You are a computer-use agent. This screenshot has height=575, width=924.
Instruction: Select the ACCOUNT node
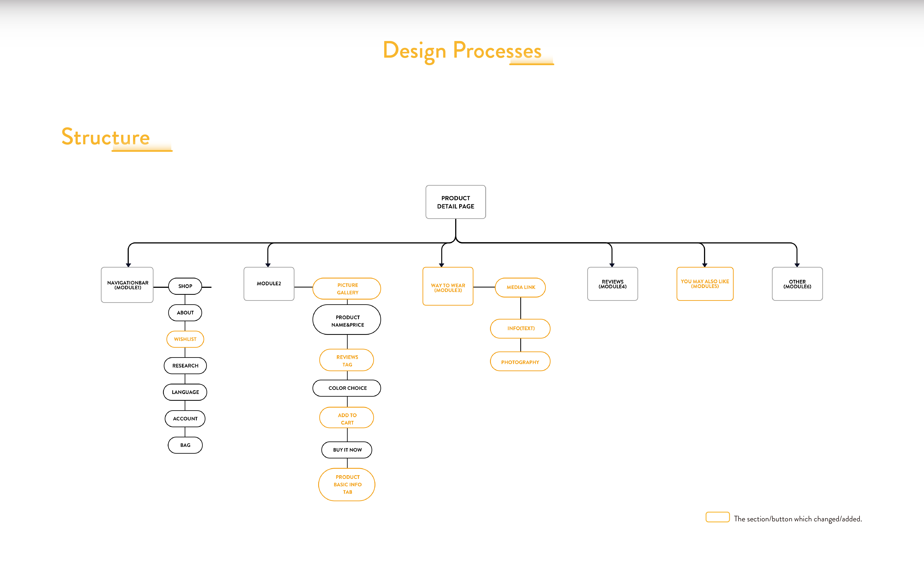[185, 419]
